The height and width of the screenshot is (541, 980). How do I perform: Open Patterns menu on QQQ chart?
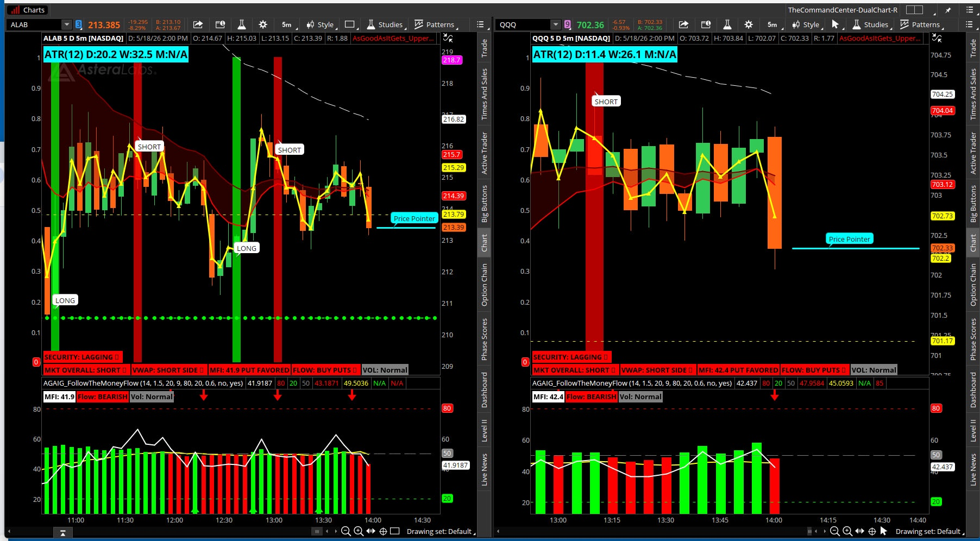click(921, 24)
